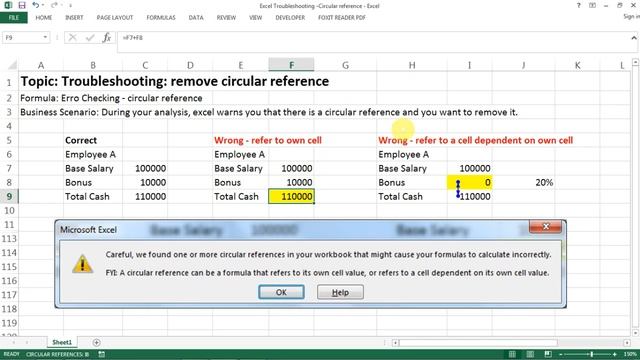Screen dimensions: 640x360
Task: Switch to Page Break Preview icon
Action: [548, 354]
